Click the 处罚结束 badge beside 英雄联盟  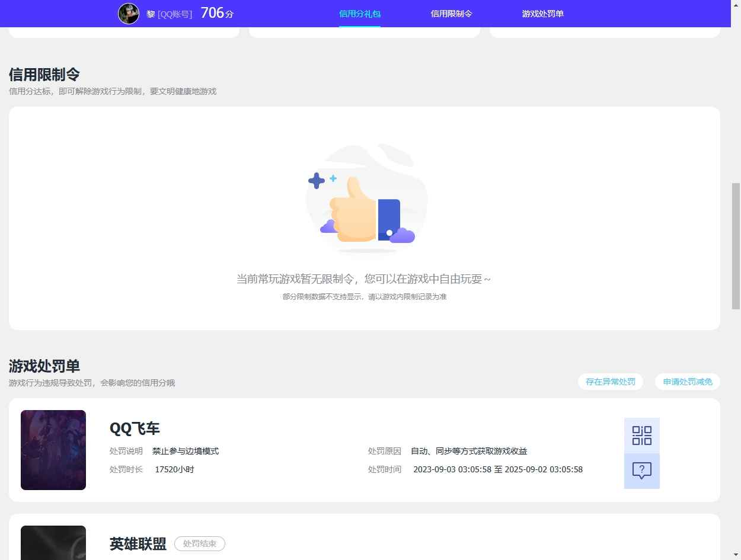pyautogui.click(x=200, y=543)
